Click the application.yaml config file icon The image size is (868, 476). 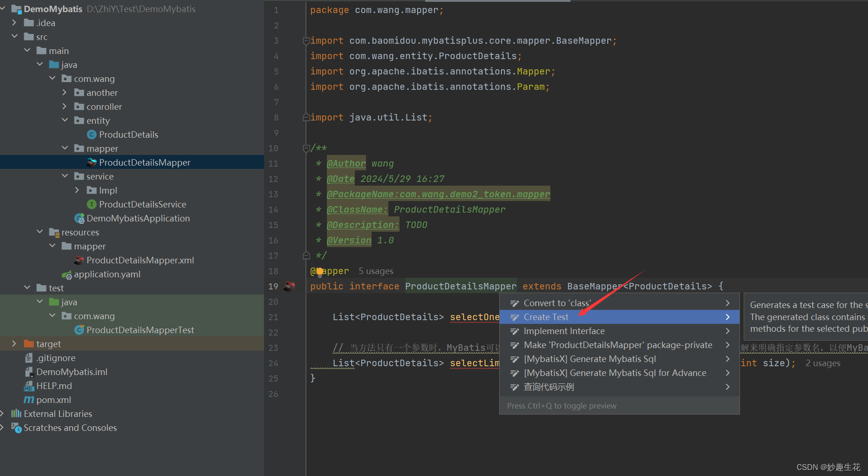[x=67, y=275]
